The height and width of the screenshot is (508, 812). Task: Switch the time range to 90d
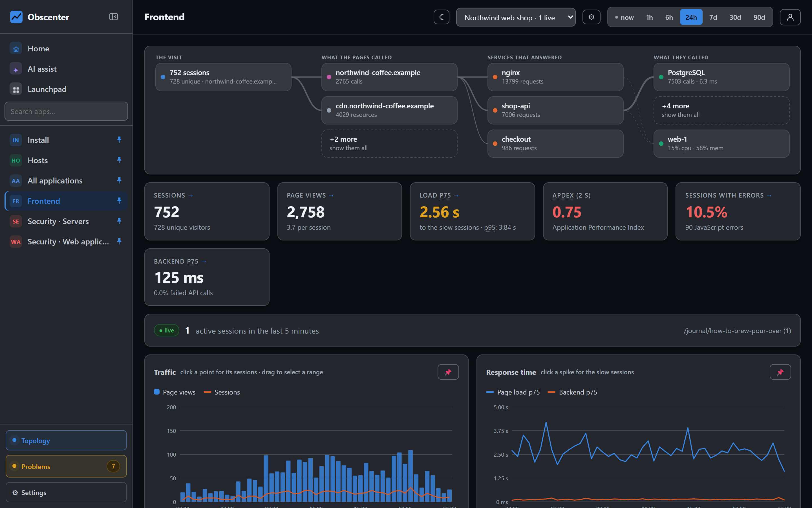click(x=759, y=17)
